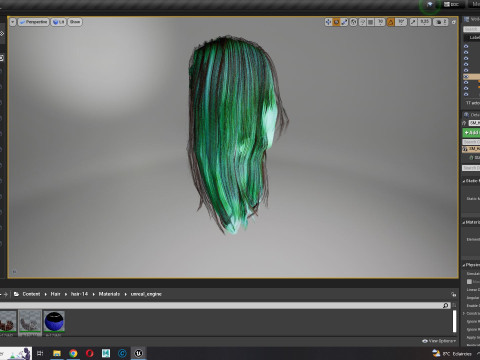Click the folder icon before Content
This screenshot has height=360, width=480.
coord(16,294)
